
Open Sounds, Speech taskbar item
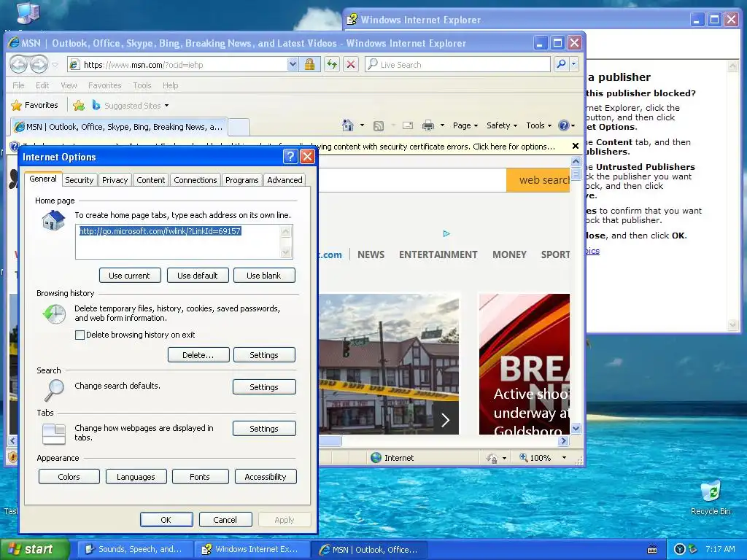135,550
